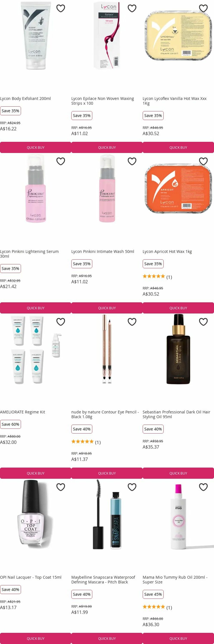Save Pinkini Lightening Serum to wishlist
Viewport: 214px width, 644px height.
pos(61,161)
